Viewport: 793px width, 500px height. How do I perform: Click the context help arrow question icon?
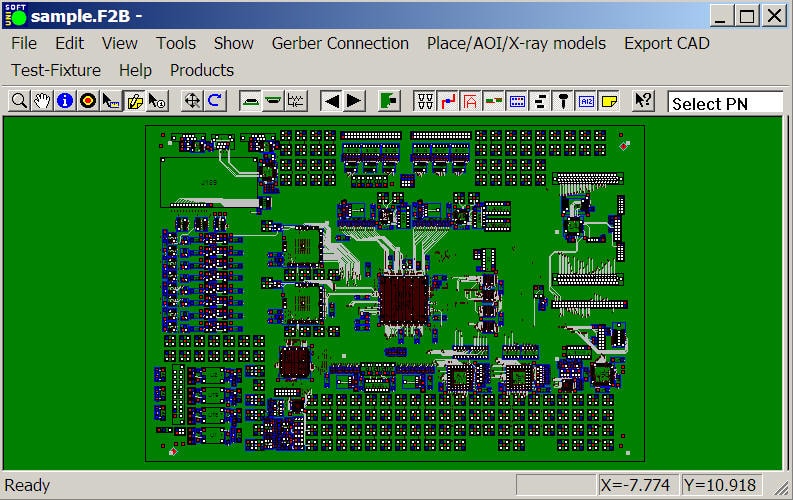point(643,101)
